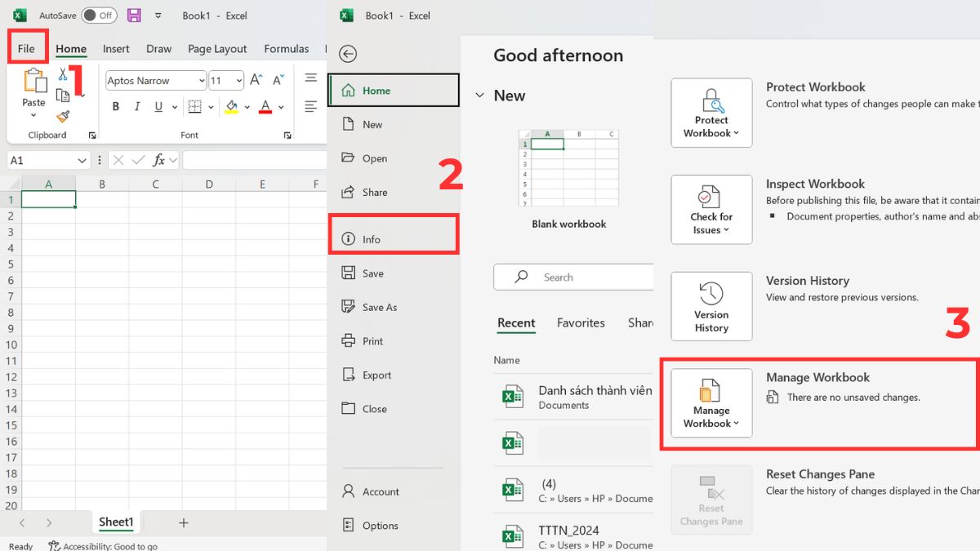Image resolution: width=980 pixels, height=551 pixels.
Task: Expand the Fill Color palette arrow
Action: tap(247, 107)
